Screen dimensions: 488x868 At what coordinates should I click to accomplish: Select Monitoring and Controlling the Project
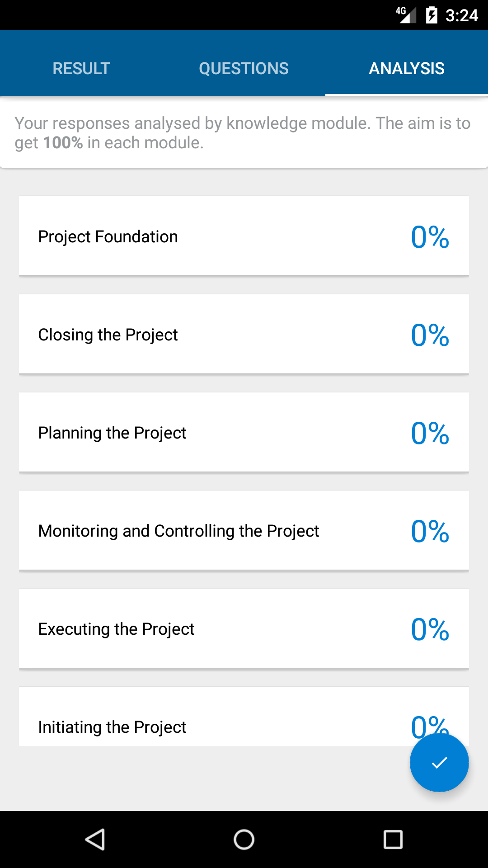click(x=244, y=530)
